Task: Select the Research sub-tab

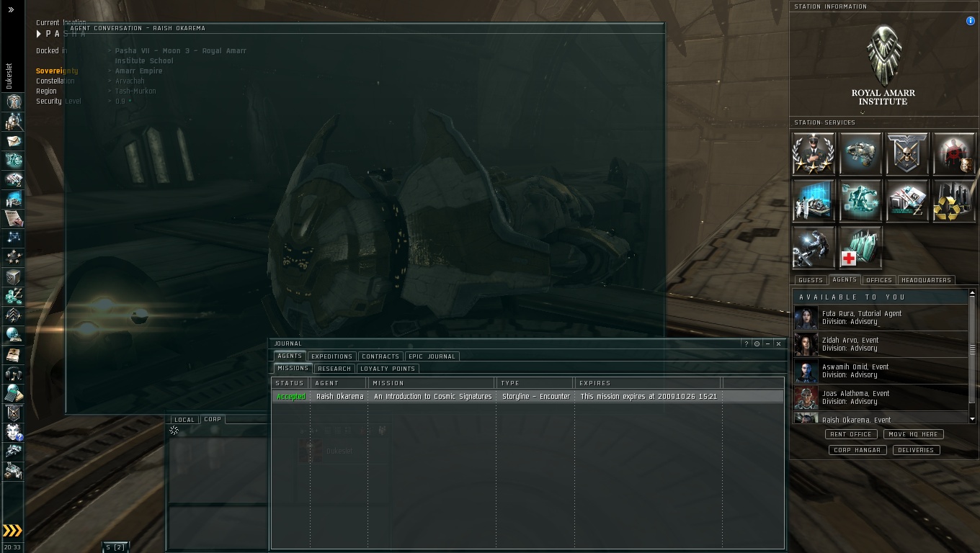Action: pos(334,369)
